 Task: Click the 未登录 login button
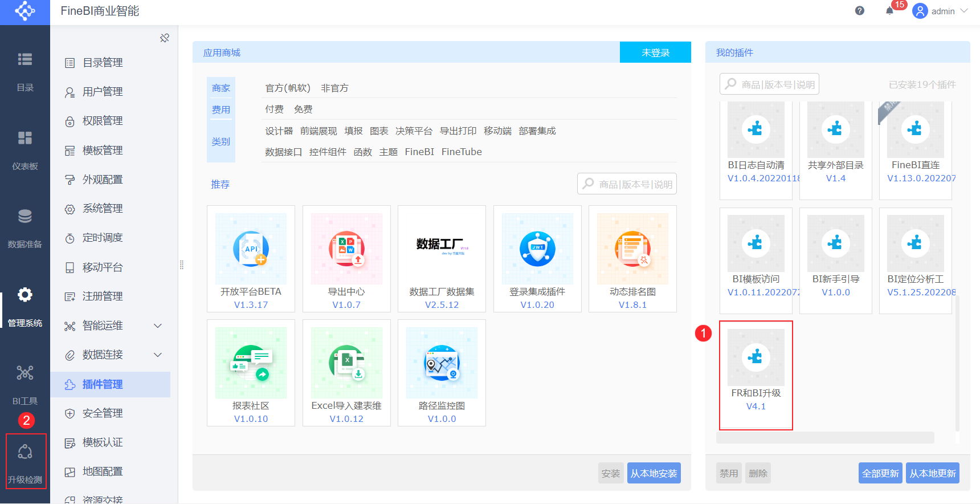[655, 52]
